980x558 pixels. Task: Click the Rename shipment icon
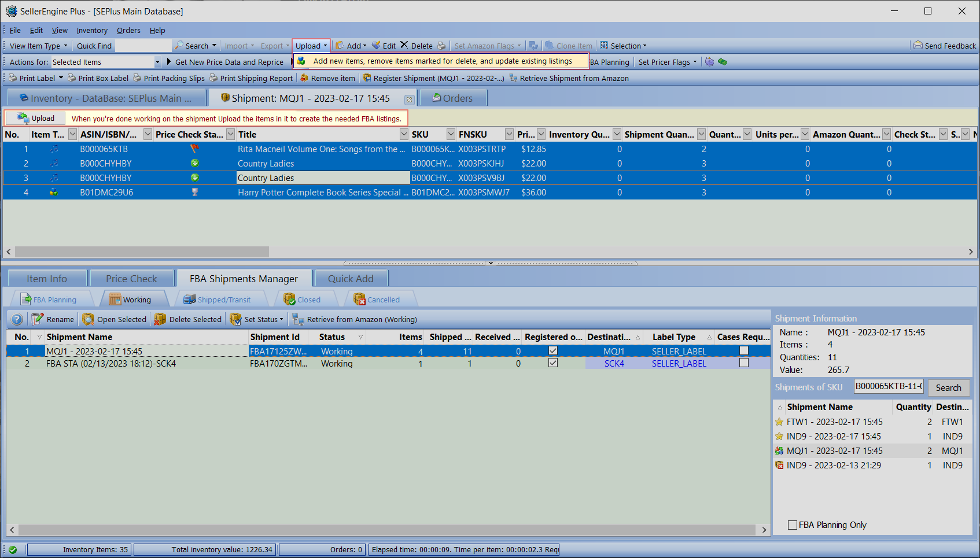click(38, 319)
